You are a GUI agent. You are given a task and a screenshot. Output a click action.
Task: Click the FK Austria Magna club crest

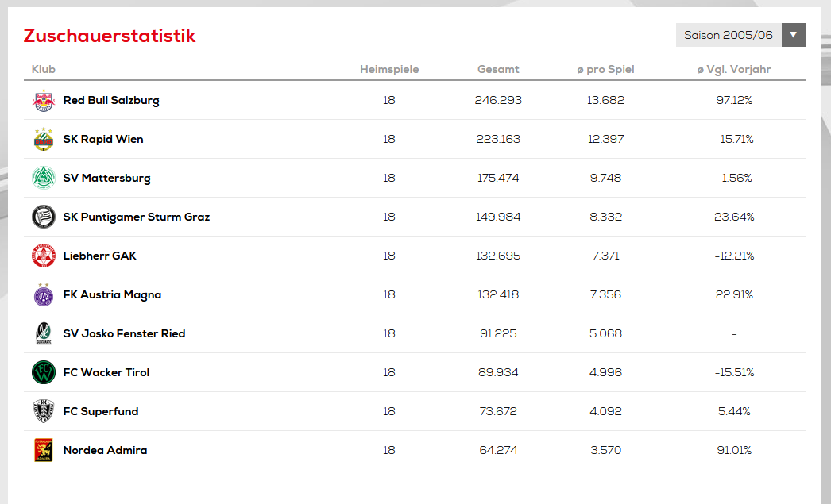click(44, 295)
